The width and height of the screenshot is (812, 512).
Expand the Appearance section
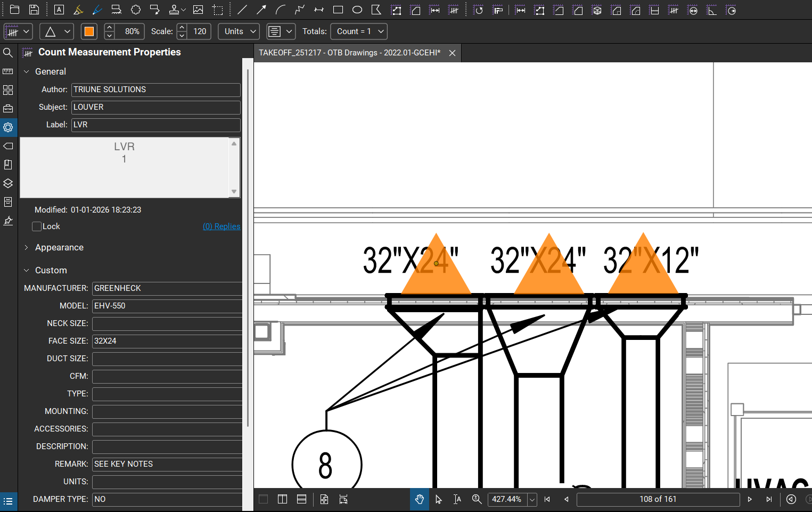[x=27, y=247]
